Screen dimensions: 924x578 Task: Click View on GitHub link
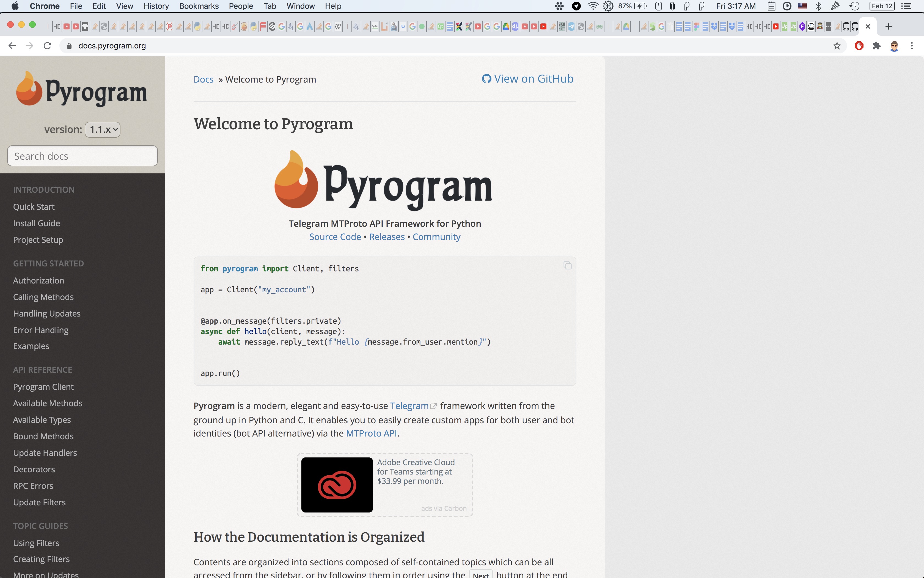pyautogui.click(x=528, y=79)
